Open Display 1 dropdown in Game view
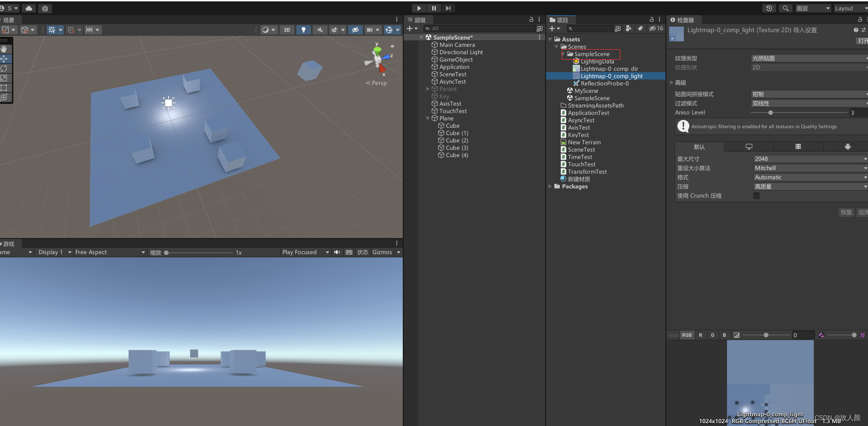868x426 pixels. click(55, 252)
